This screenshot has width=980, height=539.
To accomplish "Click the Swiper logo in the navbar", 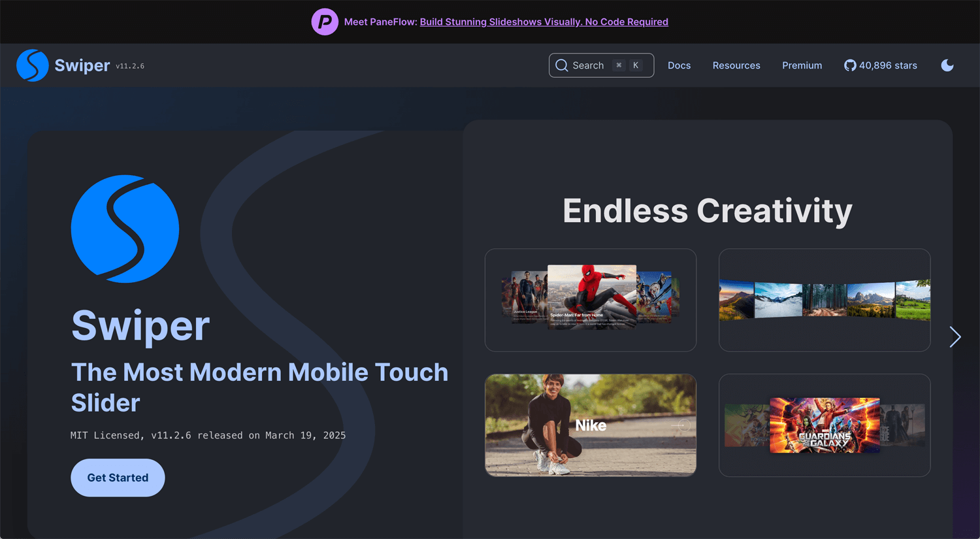I will tap(33, 65).
